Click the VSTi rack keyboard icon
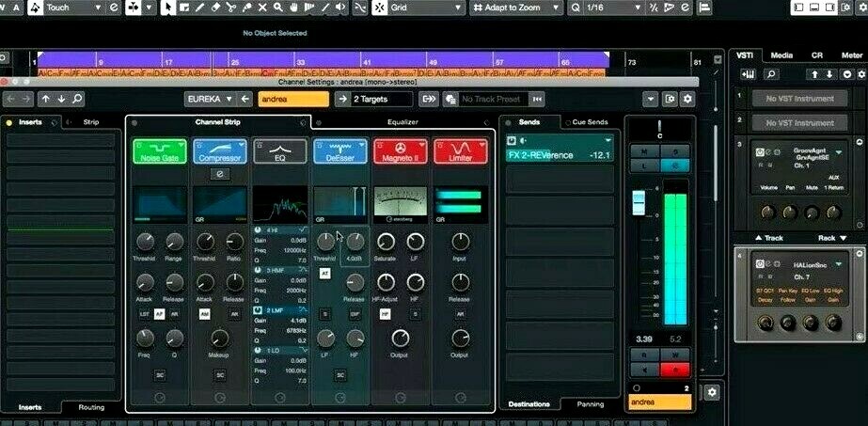Image resolution: width=868 pixels, height=426 pixels. point(748,74)
